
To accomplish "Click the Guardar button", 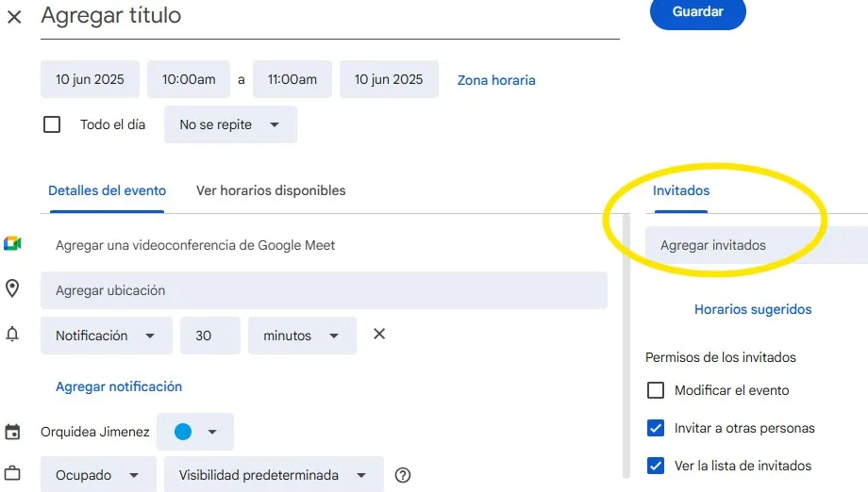I will pos(697,12).
